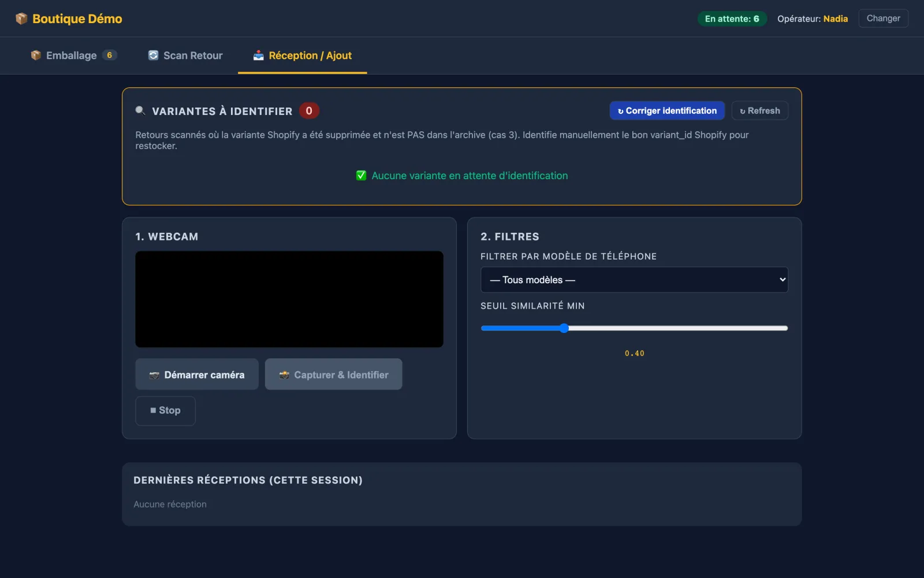This screenshot has width=924, height=578.
Task: Click the Variantes à identifier heading
Action: tap(222, 111)
